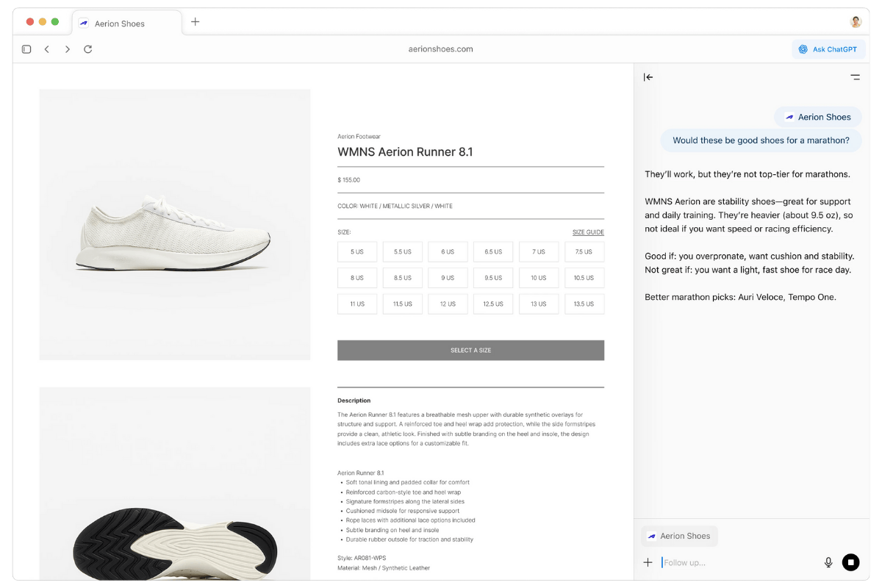Image resolution: width=882 pixels, height=588 pixels.
Task: Switch to the Aerion Shoes tab
Action: [126, 24]
